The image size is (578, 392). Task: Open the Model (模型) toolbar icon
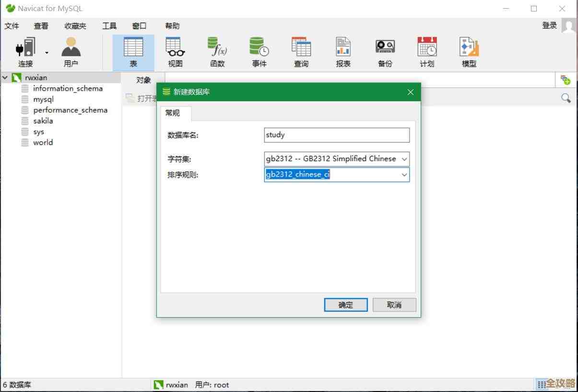pyautogui.click(x=469, y=53)
